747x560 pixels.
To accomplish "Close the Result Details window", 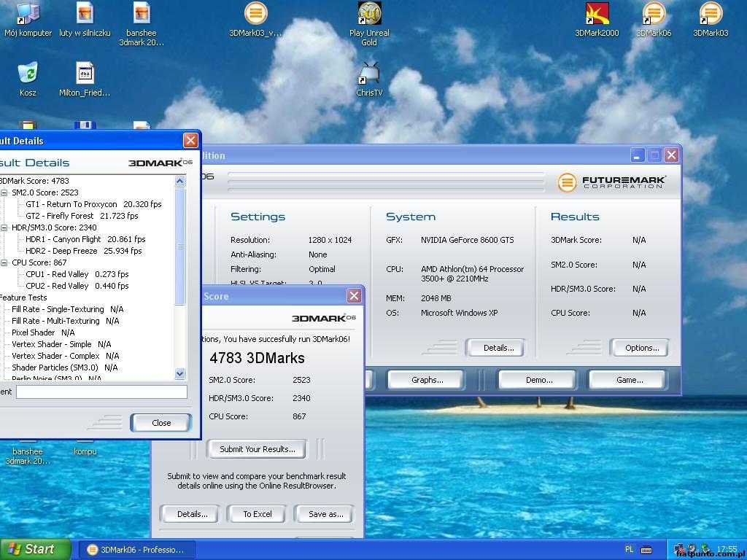I will [190, 141].
